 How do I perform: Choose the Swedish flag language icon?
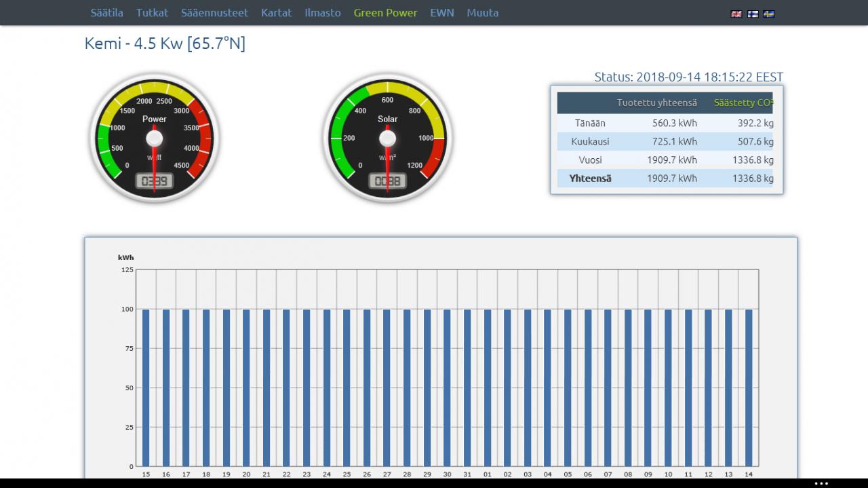click(x=769, y=14)
